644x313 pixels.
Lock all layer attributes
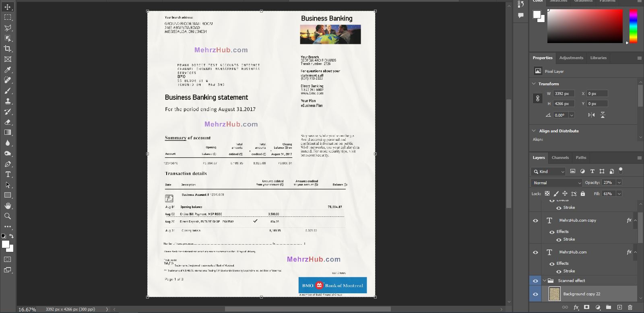click(582, 194)
